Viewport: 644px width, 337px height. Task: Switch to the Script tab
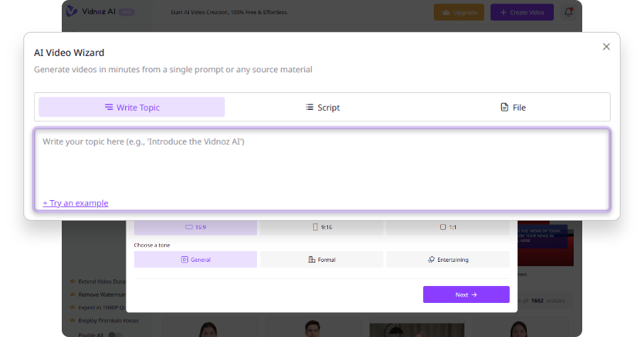(x=322, y=107)
